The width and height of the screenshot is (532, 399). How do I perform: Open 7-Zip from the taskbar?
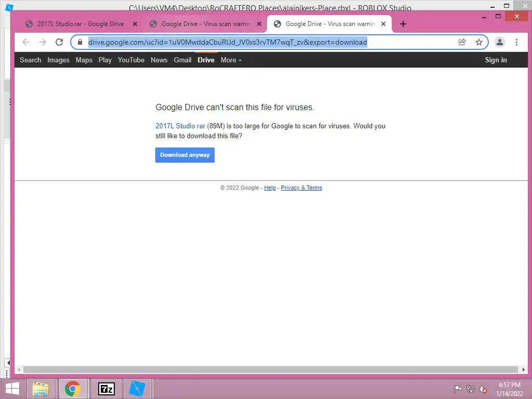(x=106, y=389)
